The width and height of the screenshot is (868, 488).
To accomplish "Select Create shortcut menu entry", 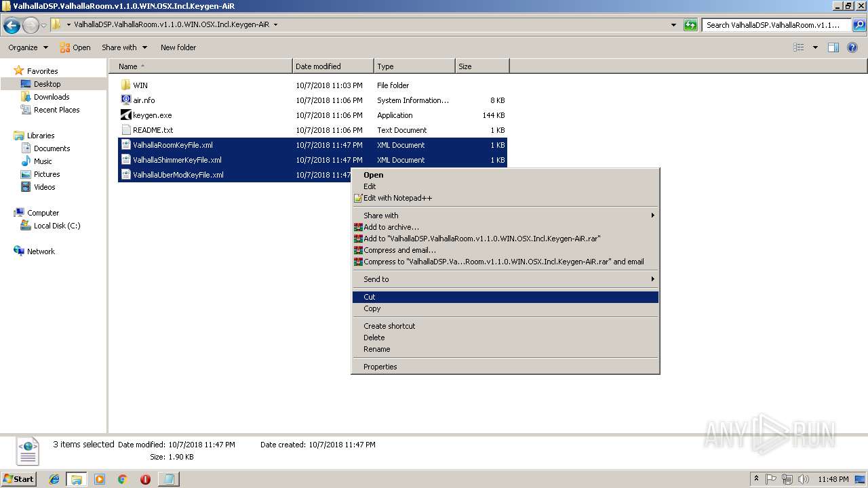I will [505, 326].
